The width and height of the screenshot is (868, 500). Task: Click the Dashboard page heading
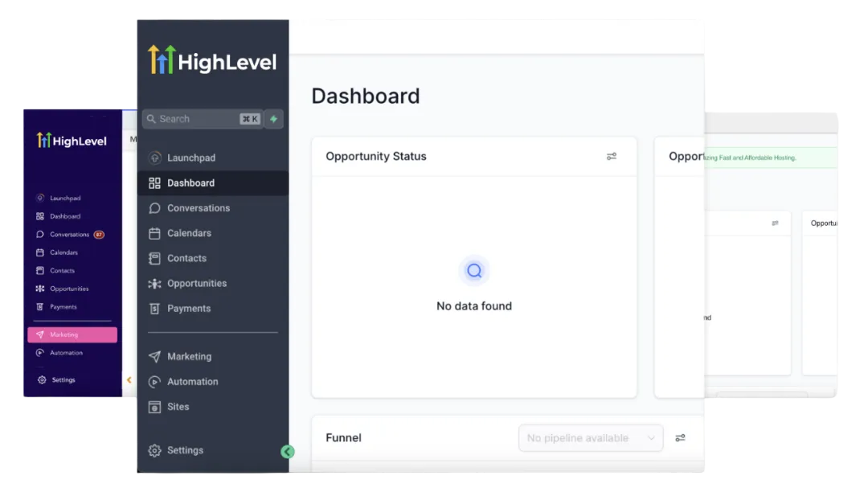pyautogui.click(x=366, y=96)
